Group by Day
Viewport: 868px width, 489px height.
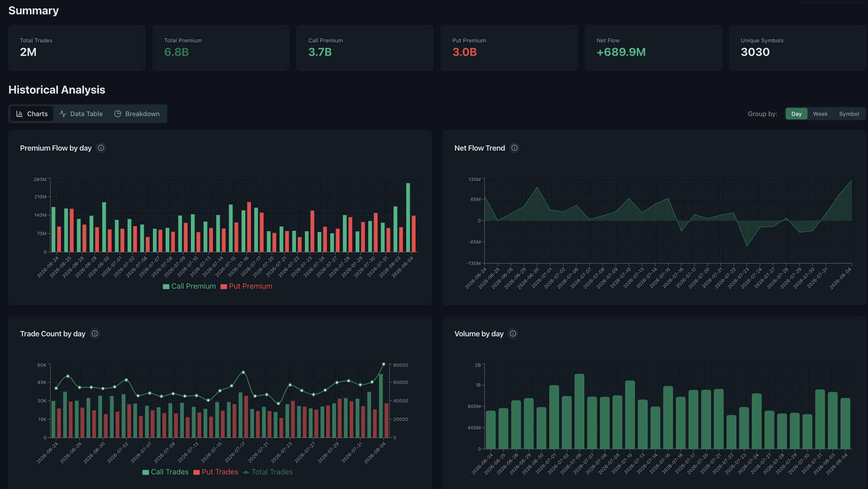796,114
